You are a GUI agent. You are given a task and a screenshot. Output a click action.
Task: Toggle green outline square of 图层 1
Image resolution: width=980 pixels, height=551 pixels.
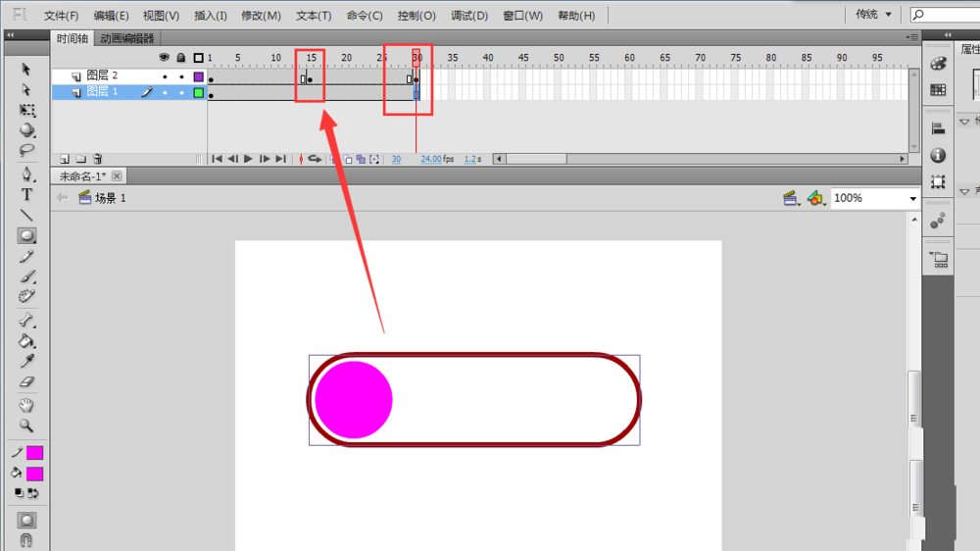[x=198, y=92]
